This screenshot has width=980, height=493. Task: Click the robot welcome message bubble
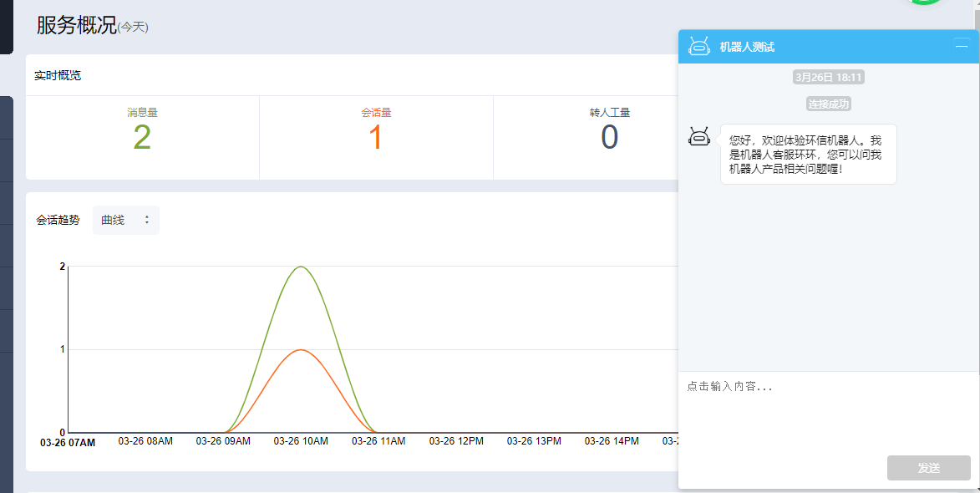(x=808, y=154)
